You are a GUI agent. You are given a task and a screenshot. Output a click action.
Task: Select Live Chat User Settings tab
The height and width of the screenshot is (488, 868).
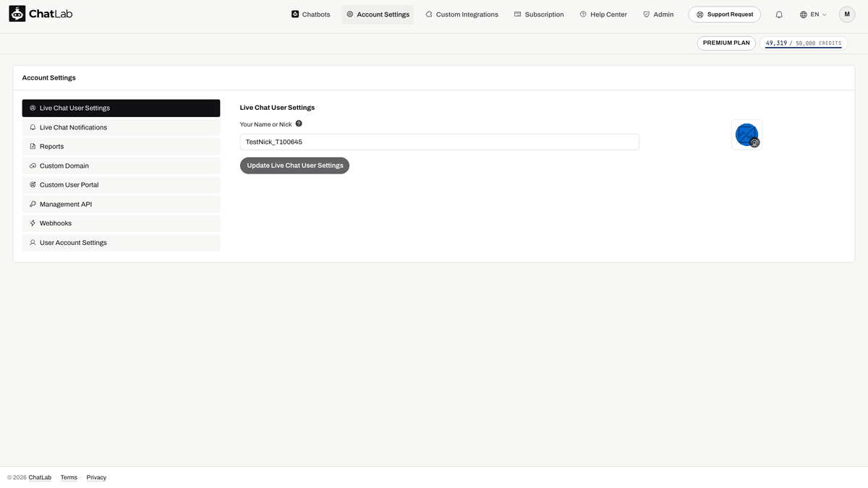pyautogui.click(x=121, y=108)
